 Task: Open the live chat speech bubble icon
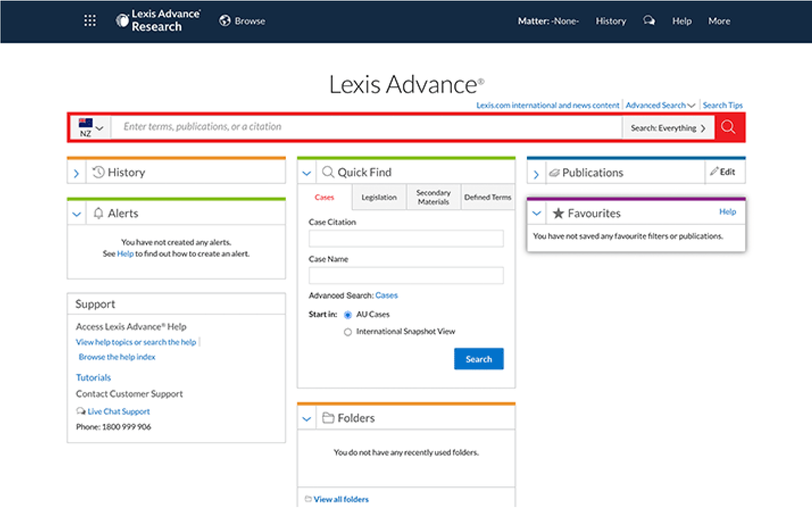[x=649, y=21]
